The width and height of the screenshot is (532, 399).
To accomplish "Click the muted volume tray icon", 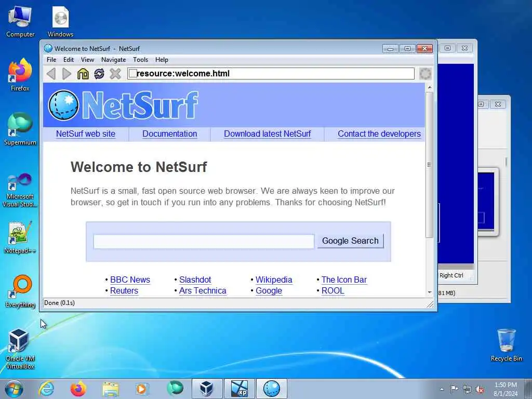I will coord(480,389).
